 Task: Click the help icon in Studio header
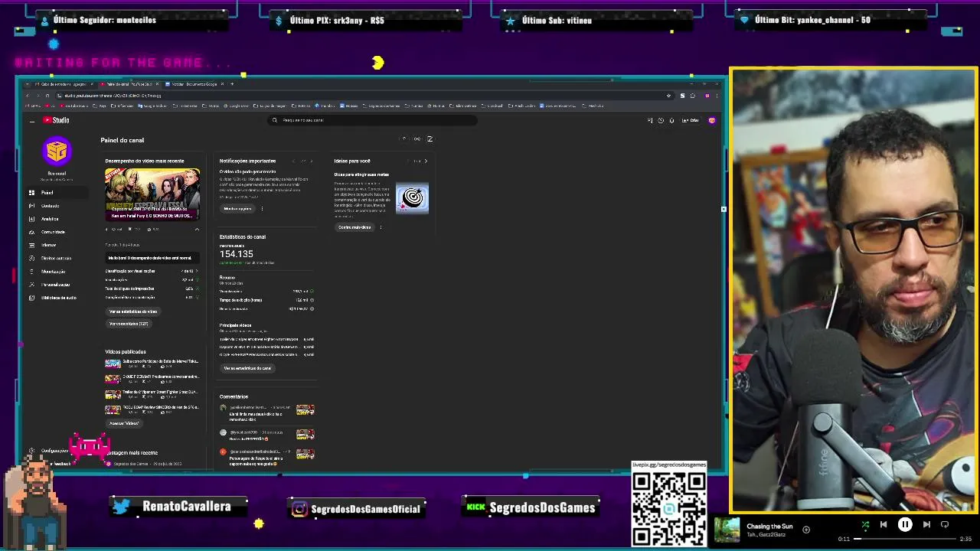(x=661, y=120)
